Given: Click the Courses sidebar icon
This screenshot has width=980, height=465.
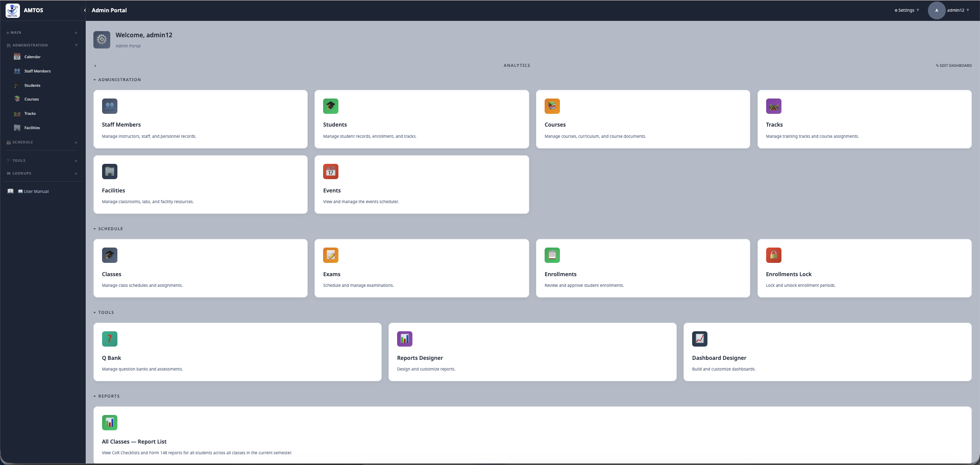Looking at the screenshot, I should [17, 99].
